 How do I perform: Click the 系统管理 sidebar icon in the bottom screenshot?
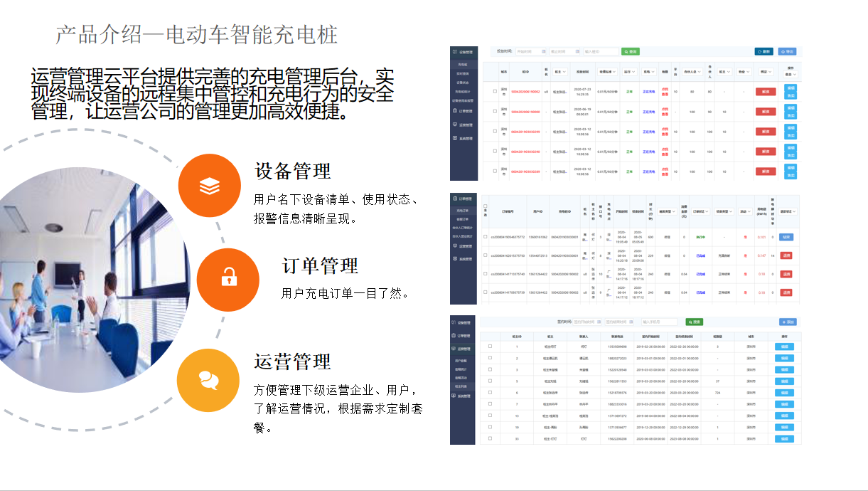click(x=455, y=396)
